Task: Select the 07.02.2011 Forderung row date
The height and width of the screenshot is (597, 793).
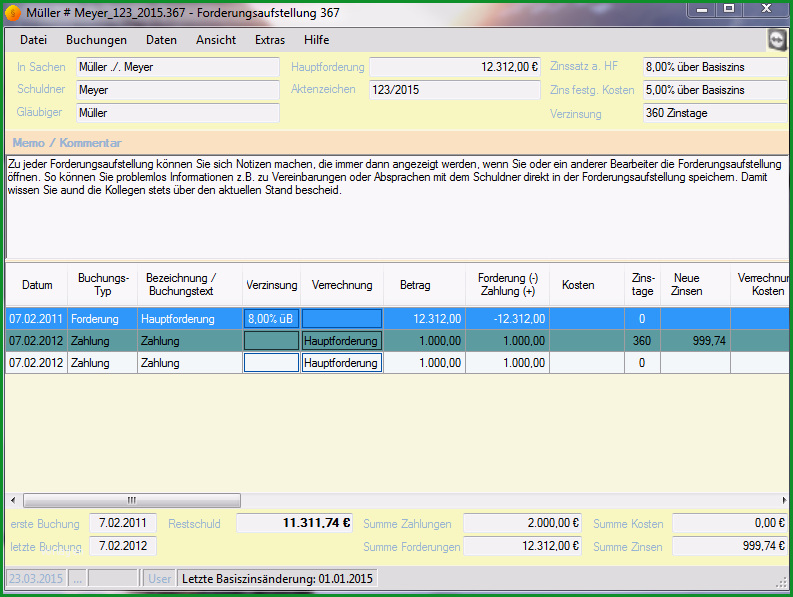Action: [x=36, y=319]
